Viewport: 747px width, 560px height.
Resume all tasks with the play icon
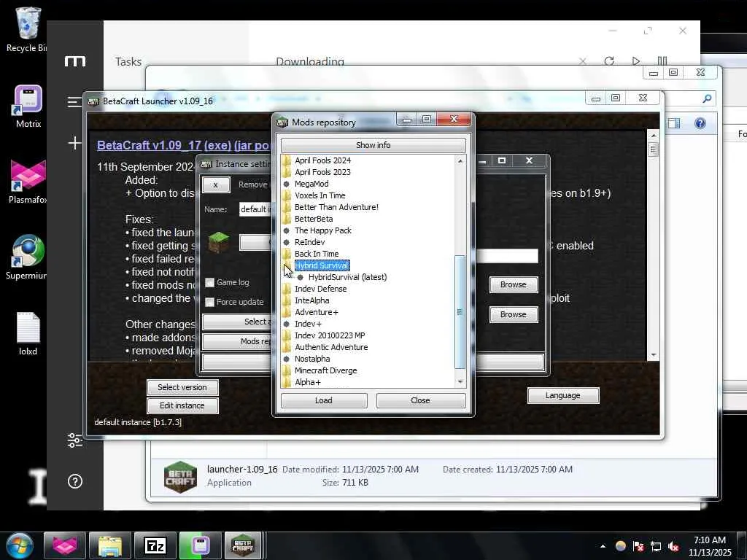(x=635, y=61)
